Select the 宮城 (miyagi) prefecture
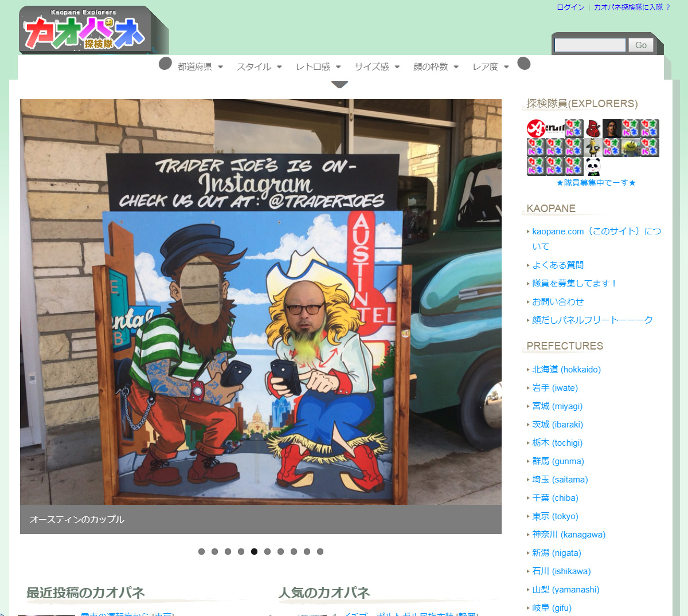Viewport: 688px width, 616px height. tap(557, 406)
